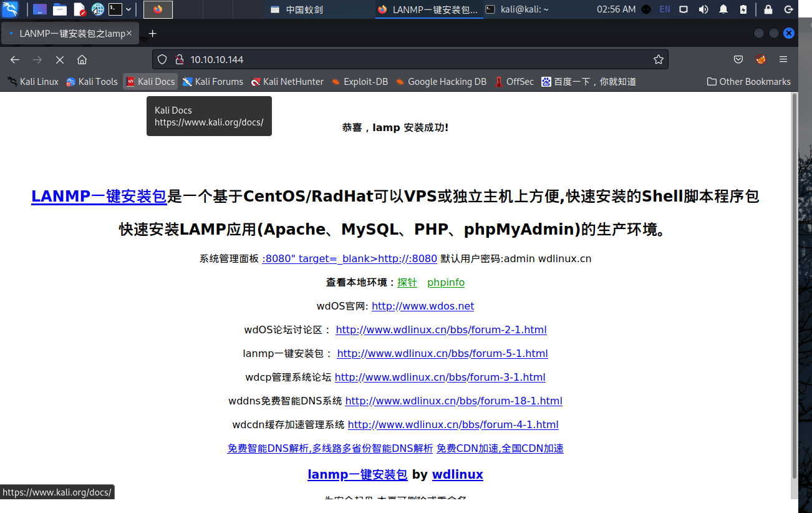Viewport: 812px width, 513px height.
Task: Open the clock showing 02:56 AM
Action: 616,9
